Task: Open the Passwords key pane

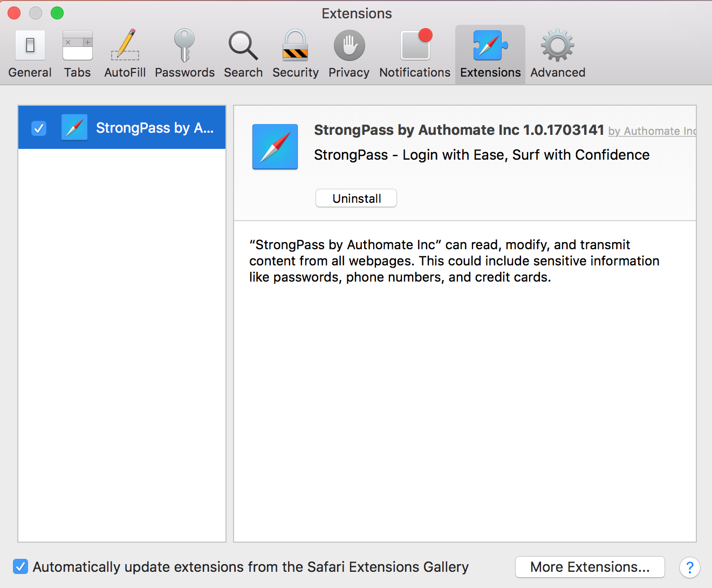Action: coord(184,54)
